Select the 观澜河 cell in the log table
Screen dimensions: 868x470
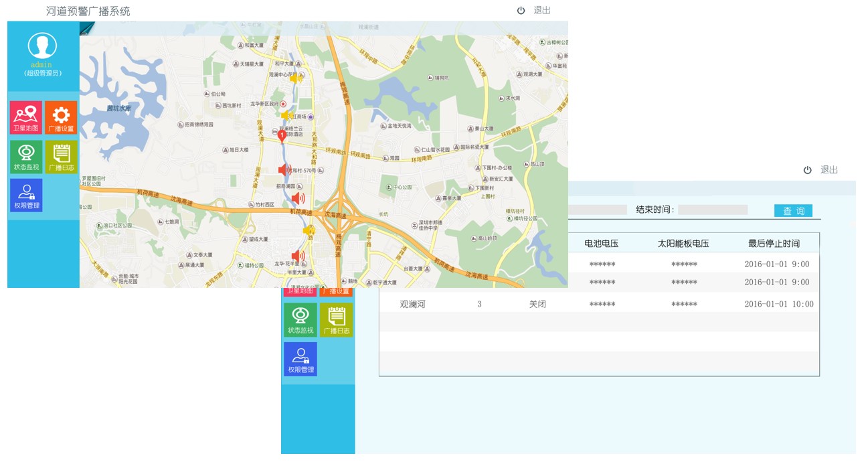click(412, 304)
